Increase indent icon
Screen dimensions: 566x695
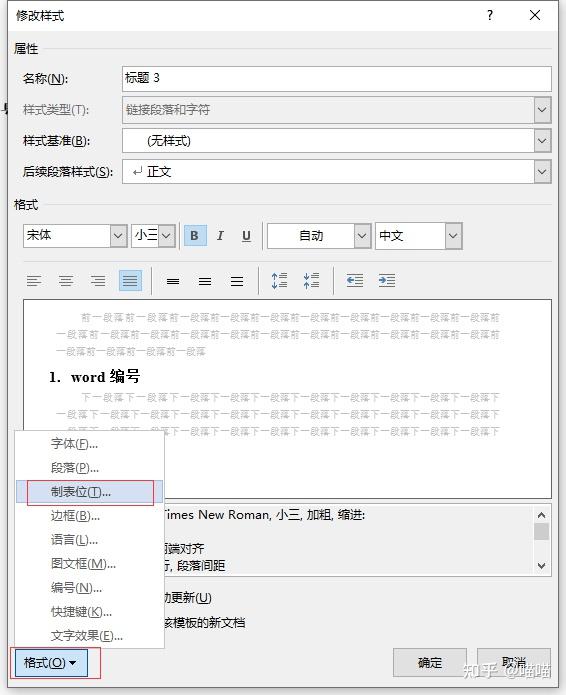coord(386,281)
